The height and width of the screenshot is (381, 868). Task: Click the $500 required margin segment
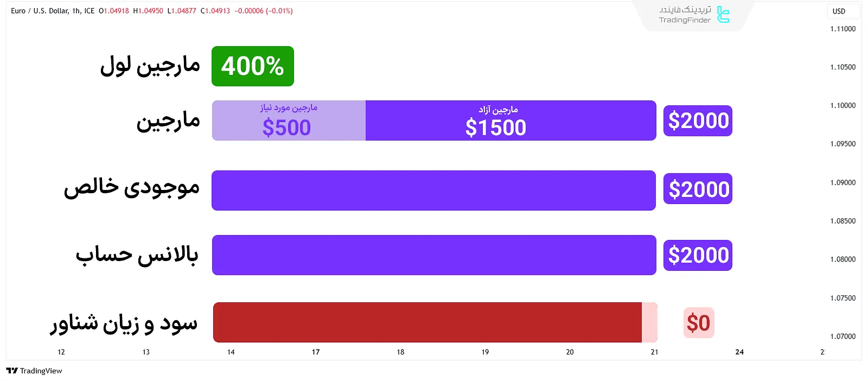(288, 121)
